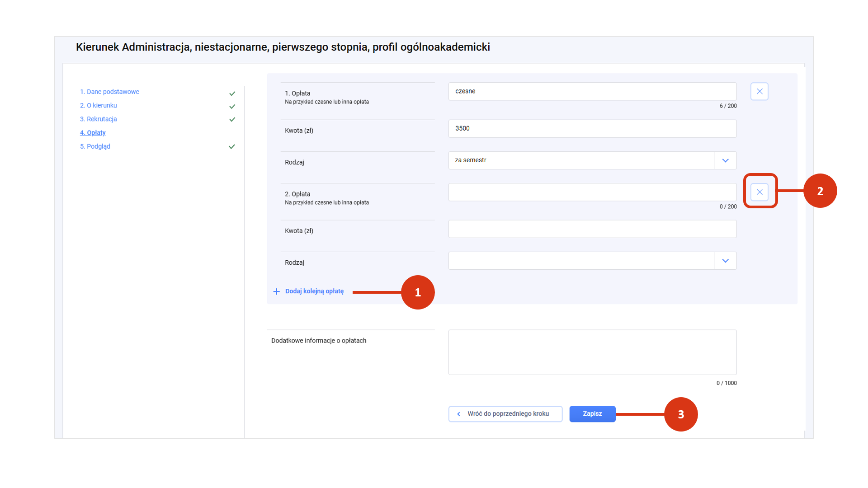Click the Zapisz button

[x=592, y=414]
